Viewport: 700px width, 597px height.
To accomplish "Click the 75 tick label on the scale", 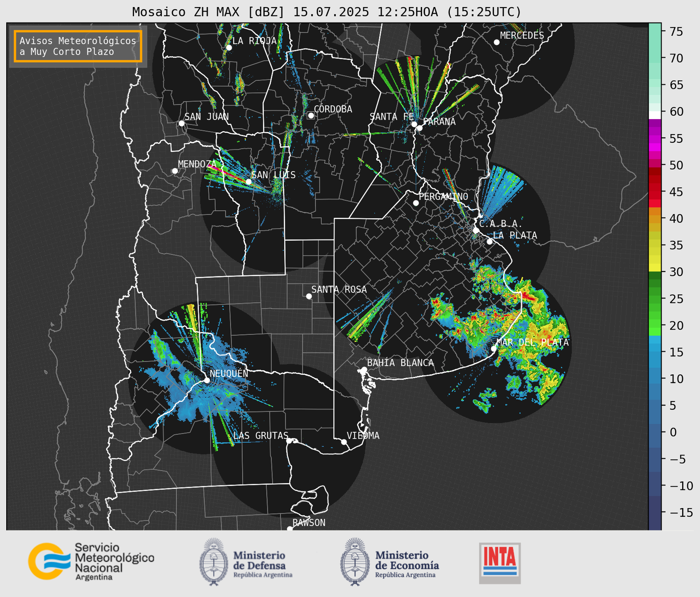I will (676, 32).
